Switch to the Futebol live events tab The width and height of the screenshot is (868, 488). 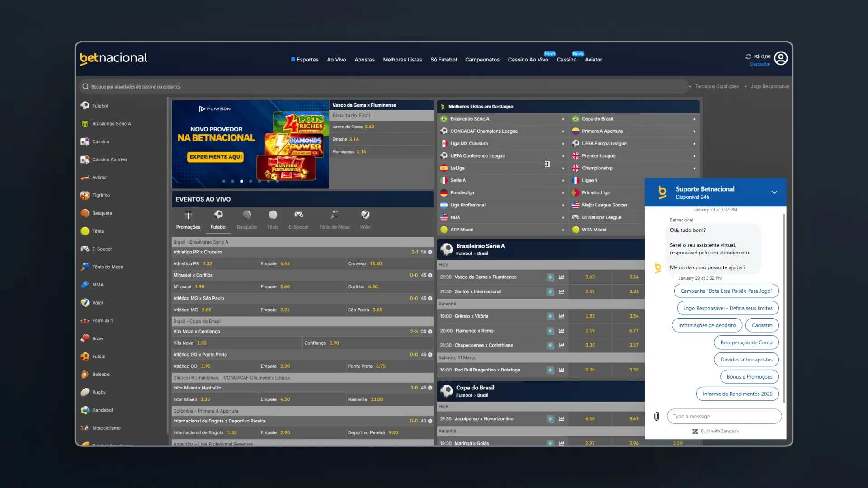[x=218, y=219]
